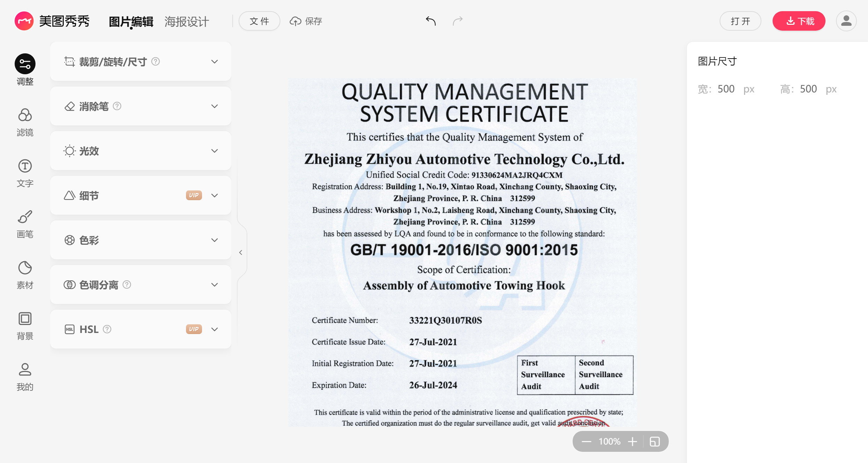Zoom out with the minus button
Image resolution: width=868 pixels, height=463 pixels.
click(x=586, y=441)
